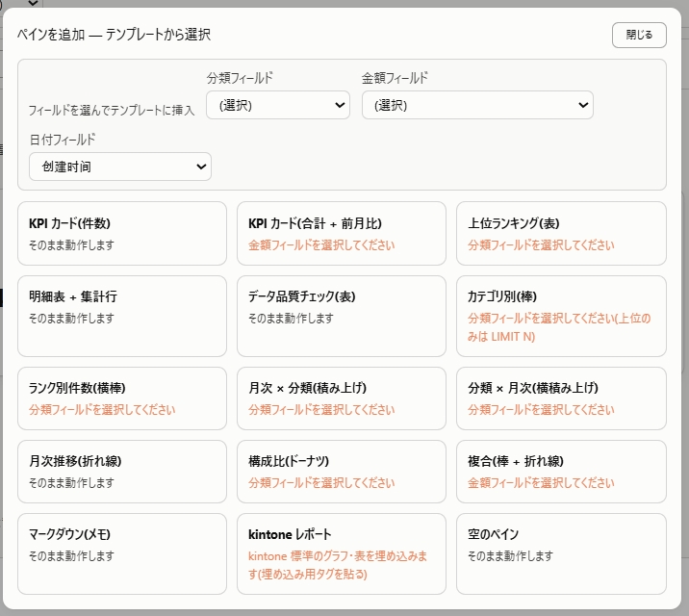Screen dimensions: 689x616
Task: Choose the データ品質チェック(表) template
Action: click(x=342, y=316)
